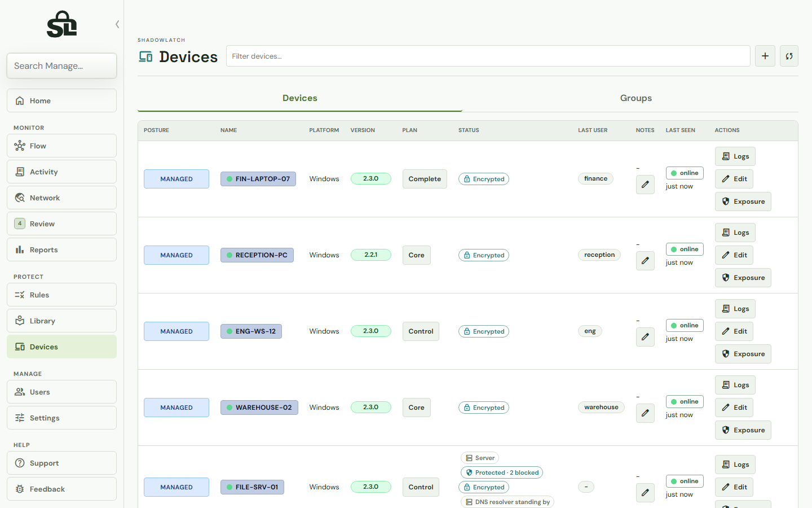The width and height of the screenshot is (812, 508).
Task: Open Logs for FIN-LAPTOP-07
Action: [x=735, y=156]
